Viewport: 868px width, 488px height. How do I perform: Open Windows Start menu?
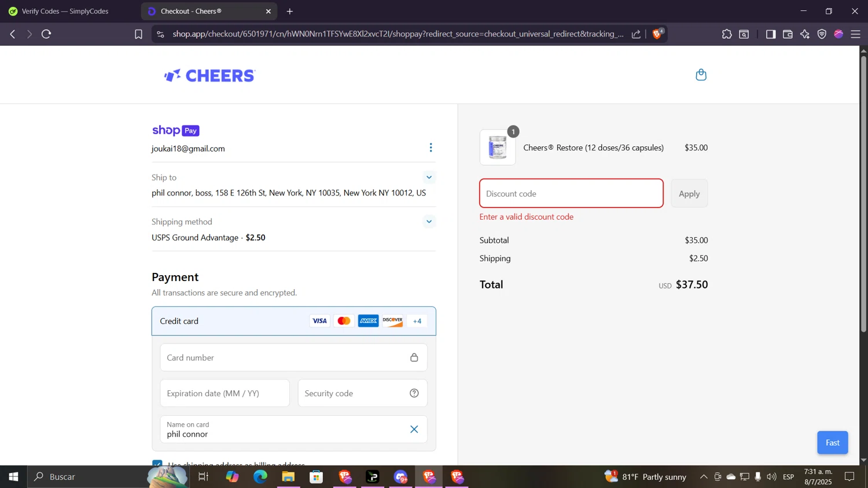click(x=13, y=476)
